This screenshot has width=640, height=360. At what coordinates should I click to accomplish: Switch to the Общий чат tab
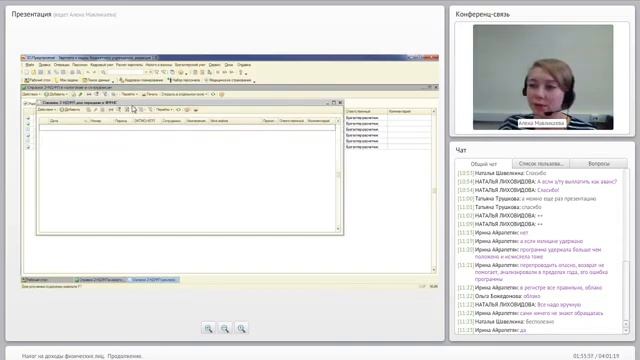[x=484, y=164]
